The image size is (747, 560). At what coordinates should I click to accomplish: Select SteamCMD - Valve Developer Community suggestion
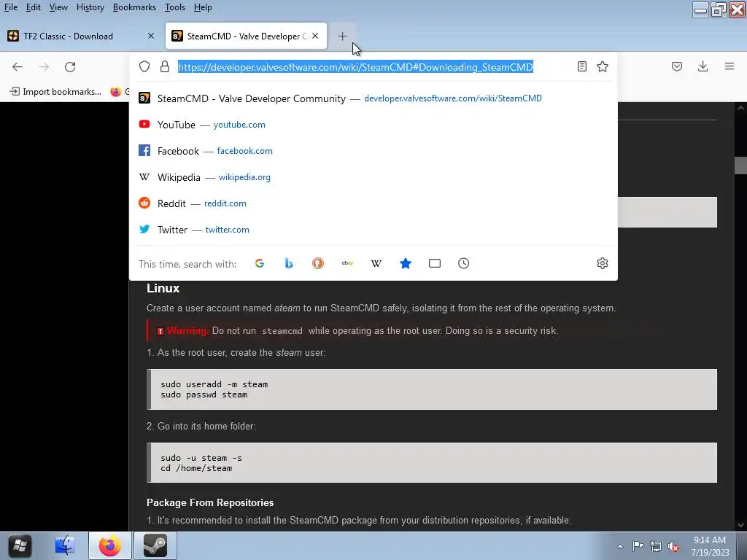click(x=373, y=98)
